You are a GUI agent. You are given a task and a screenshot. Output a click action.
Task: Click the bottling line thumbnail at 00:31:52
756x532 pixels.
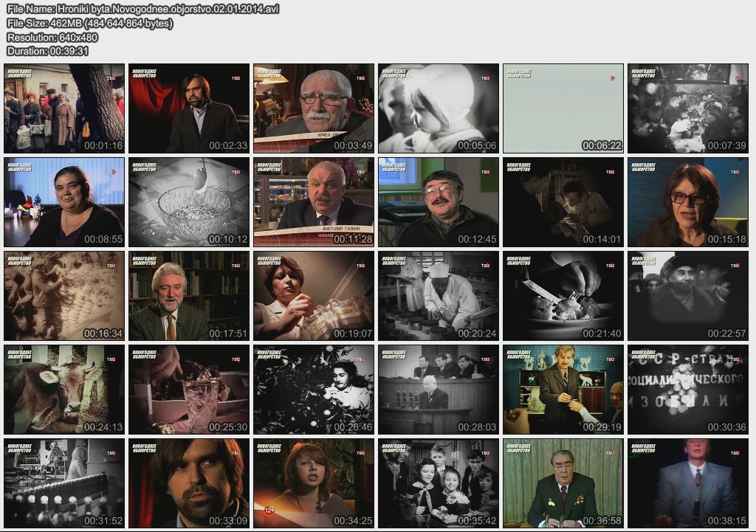(x=63, y=483)
